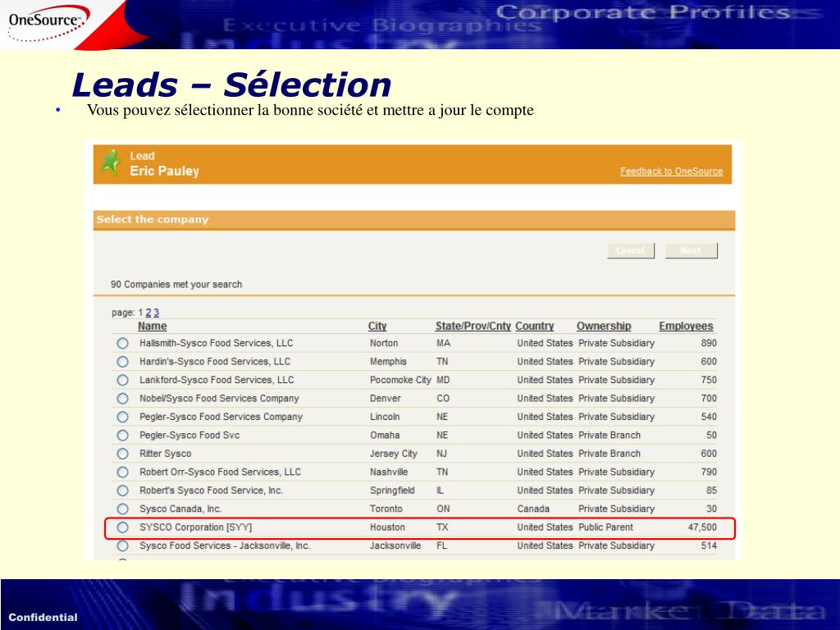Sort by the Employees column header
Screen dimensions: 840x630
686,326
